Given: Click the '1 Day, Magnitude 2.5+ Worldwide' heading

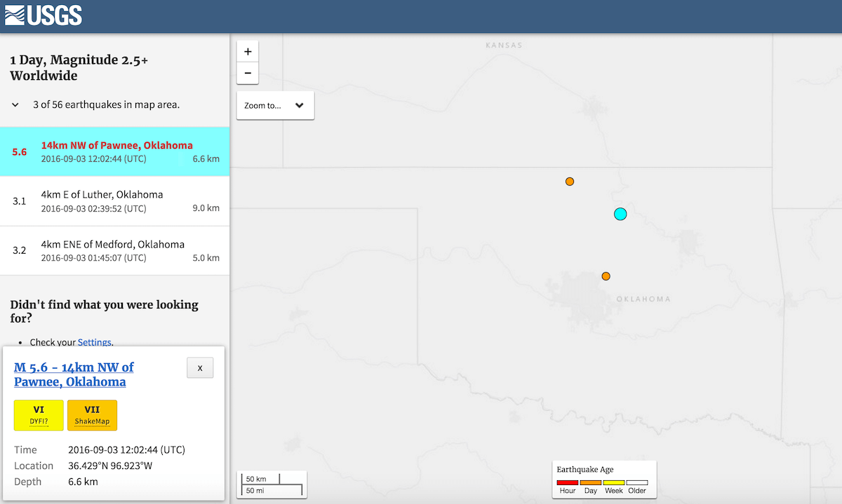Looking at the screenshot, I should [79, 68].
